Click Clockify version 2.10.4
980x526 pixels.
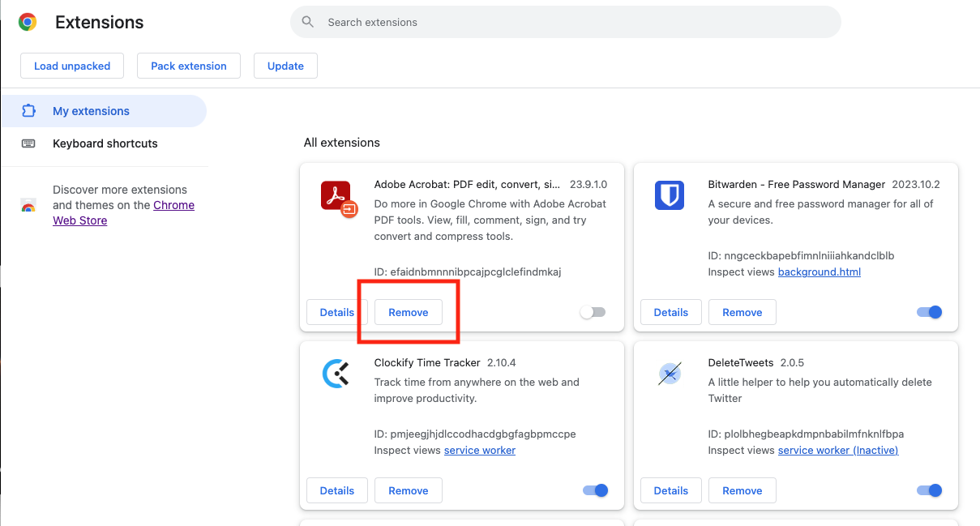pos(502,362)
